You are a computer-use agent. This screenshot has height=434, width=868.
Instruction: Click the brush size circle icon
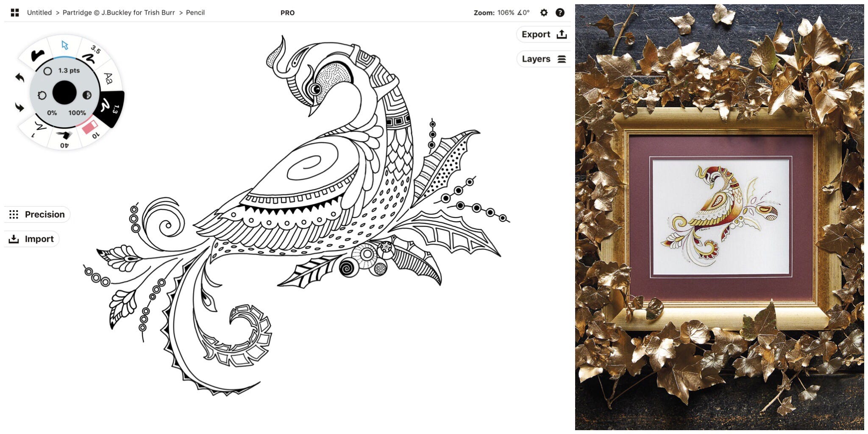tap(48, 71)
